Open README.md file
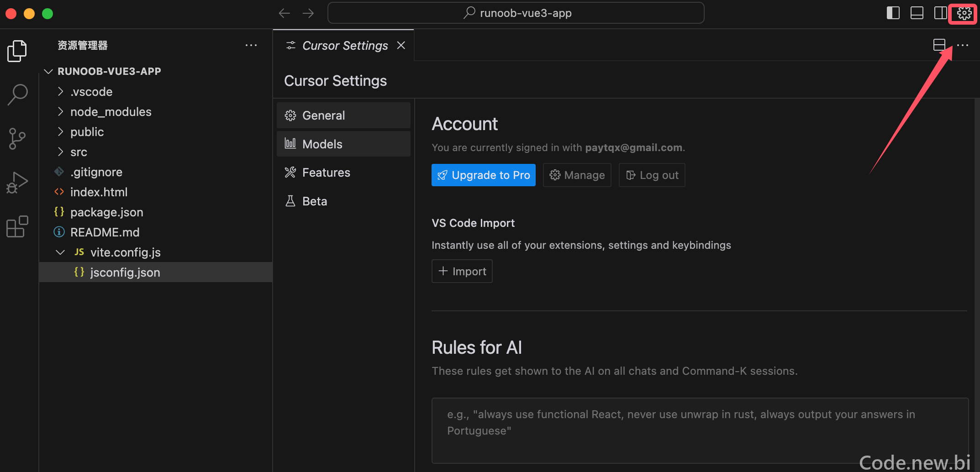Image resolution: width=980 pixels, height=472 pixels. [156, 232]
